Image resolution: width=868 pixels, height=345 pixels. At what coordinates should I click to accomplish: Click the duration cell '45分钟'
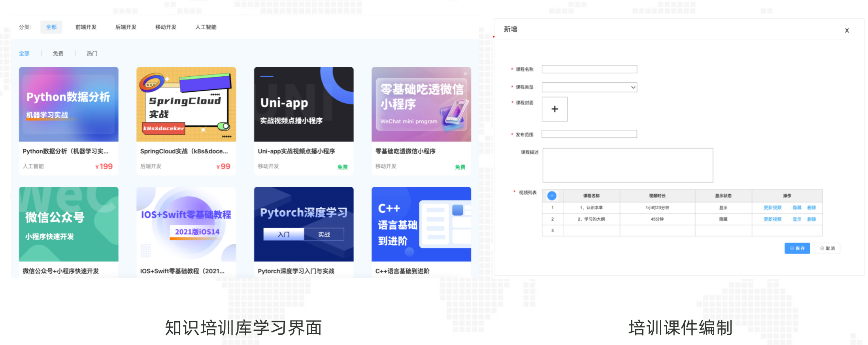657,219
